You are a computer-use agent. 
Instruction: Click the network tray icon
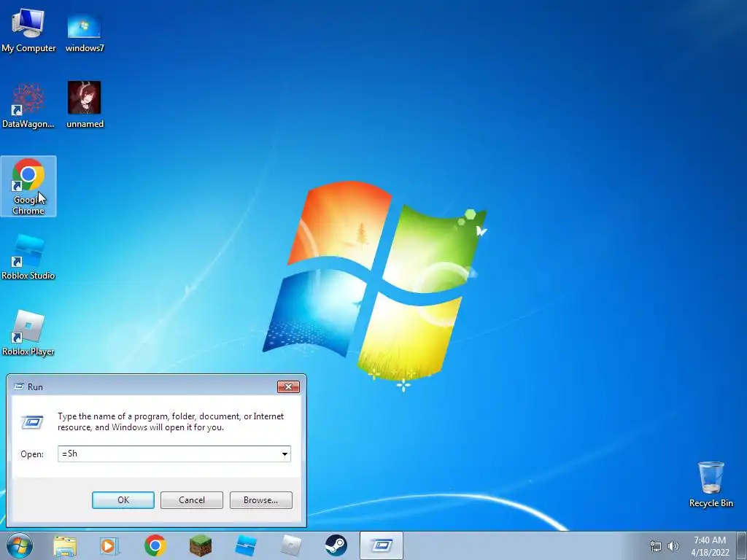[656, 546]
